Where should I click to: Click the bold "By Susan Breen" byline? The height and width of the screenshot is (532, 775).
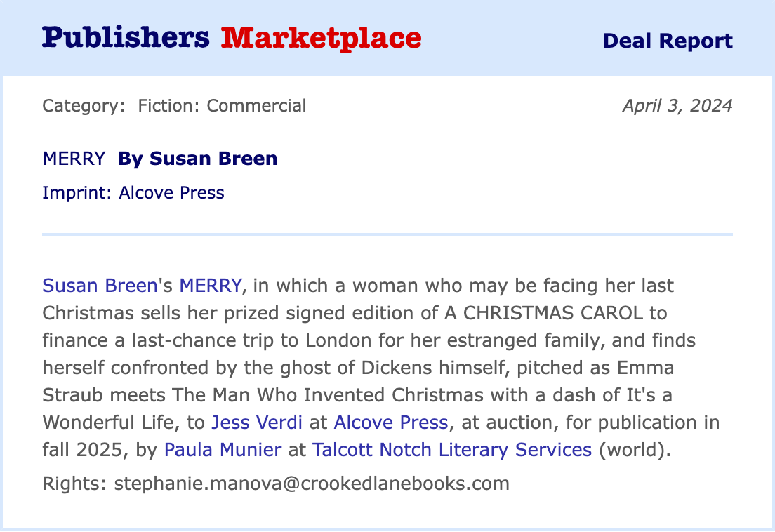point(197,159)
